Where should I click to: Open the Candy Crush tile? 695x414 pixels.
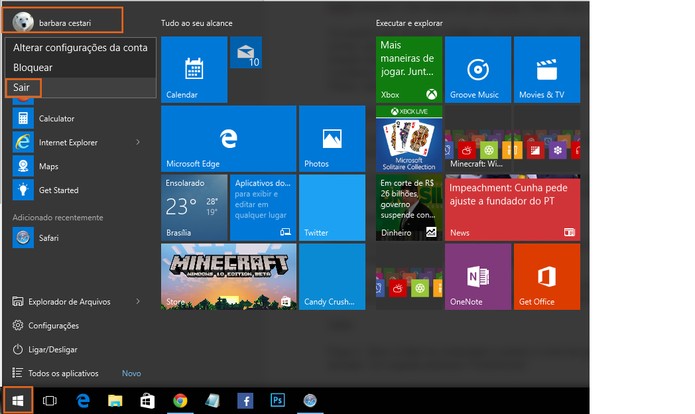332,277
